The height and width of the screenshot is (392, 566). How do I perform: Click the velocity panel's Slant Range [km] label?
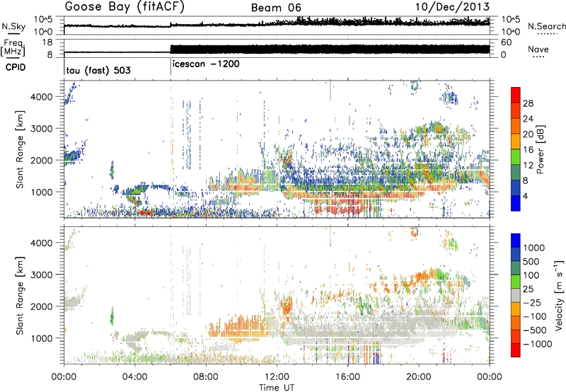point(20,295)
